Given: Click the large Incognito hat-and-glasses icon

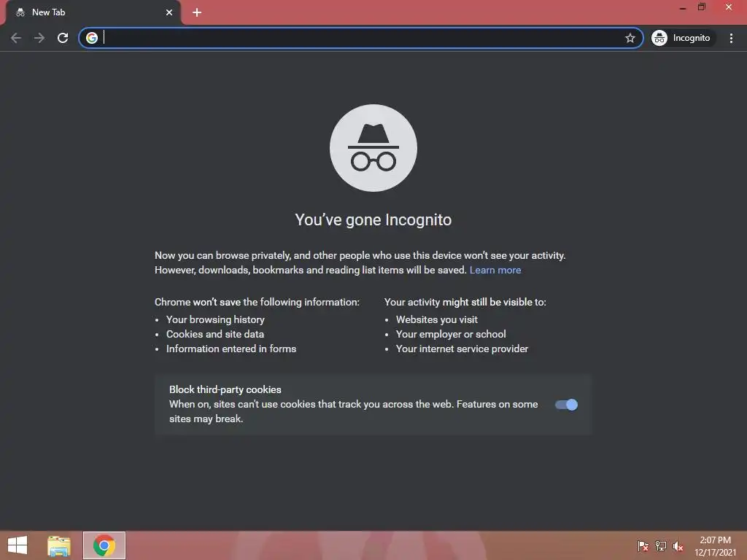Looking at the screenshot, I should [373, 148].
